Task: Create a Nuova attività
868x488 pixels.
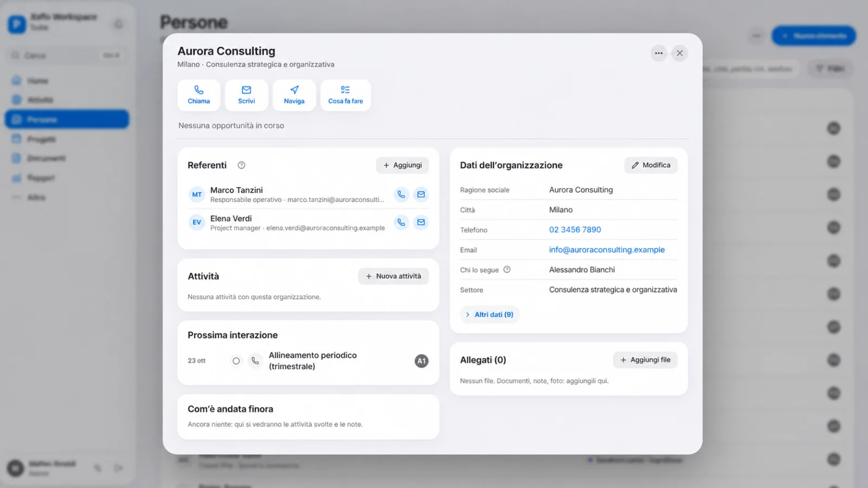Action: click(x=393, y=276)
